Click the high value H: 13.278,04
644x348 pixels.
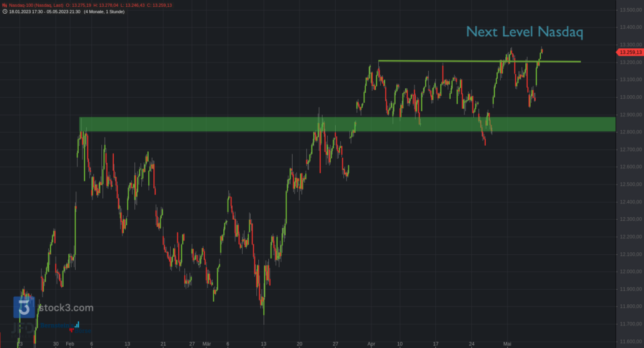pos(106,6)
